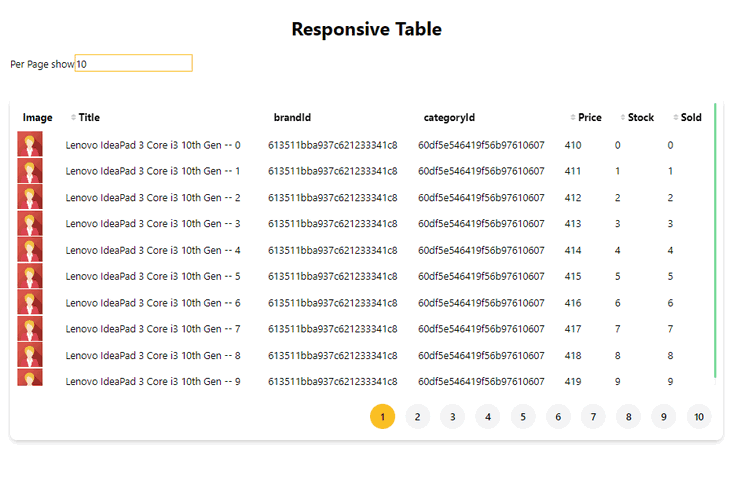The width and height of the screenshot is (733, 477).
Task: Click product image in Gen -- 8 row
Action: (30, 354)
